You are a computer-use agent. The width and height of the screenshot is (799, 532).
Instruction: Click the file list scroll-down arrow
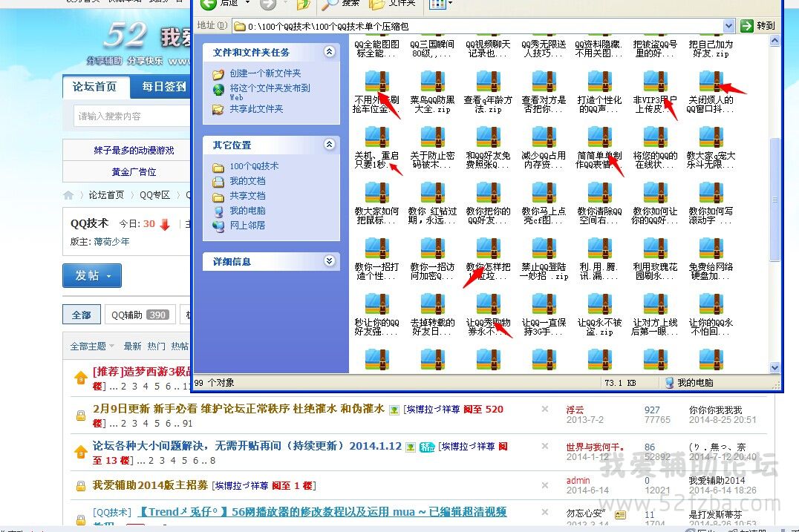[774, 367]
